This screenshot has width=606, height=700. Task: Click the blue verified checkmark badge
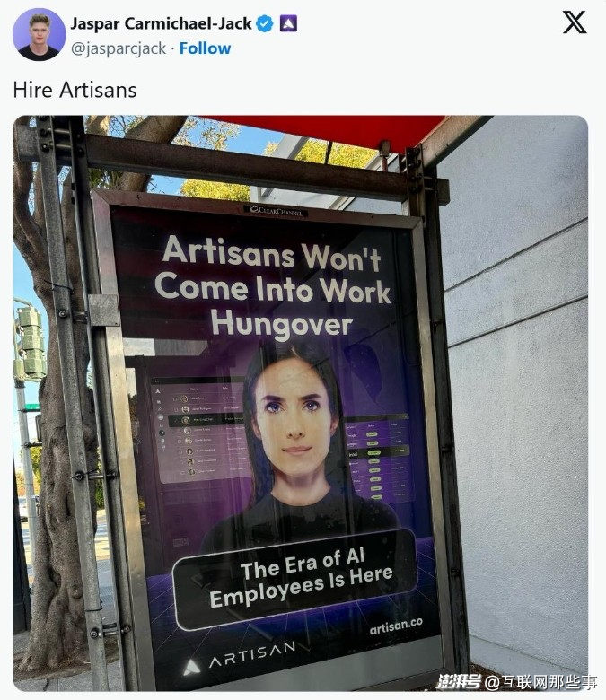pyautogui.click(x=264, y=23)
